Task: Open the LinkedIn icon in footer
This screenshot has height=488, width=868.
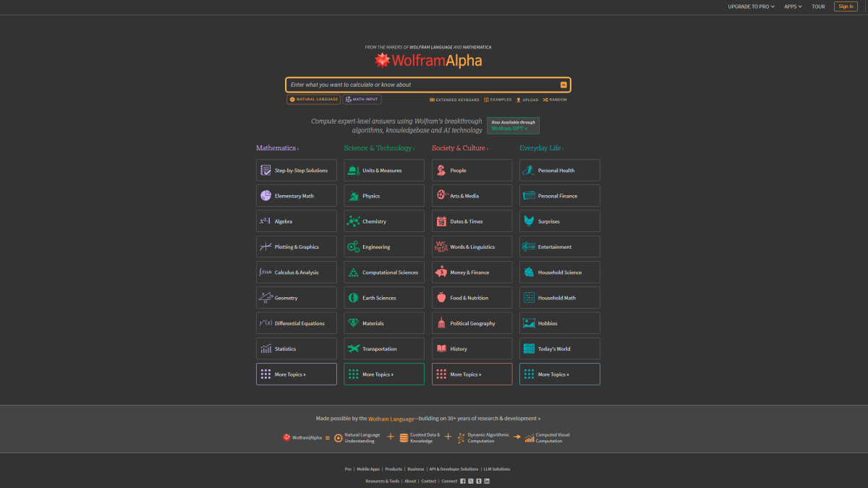Action: pyautogui.click(x=487, y=481)
